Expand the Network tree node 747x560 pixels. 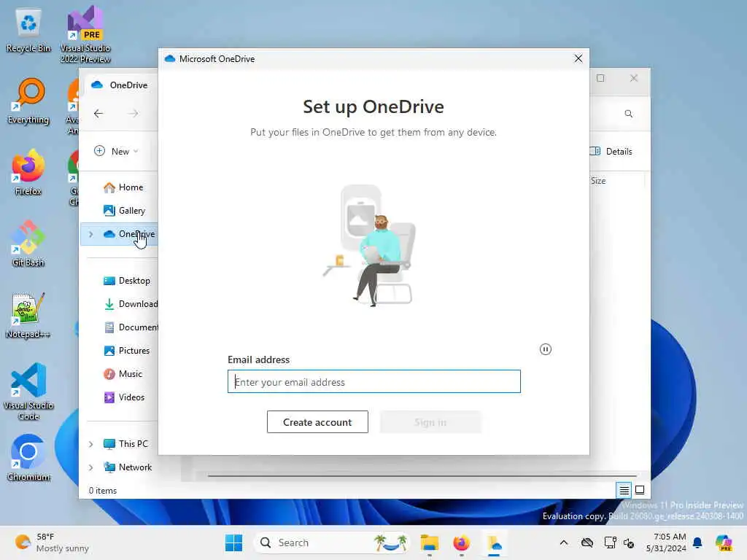(x=91, y=467)
